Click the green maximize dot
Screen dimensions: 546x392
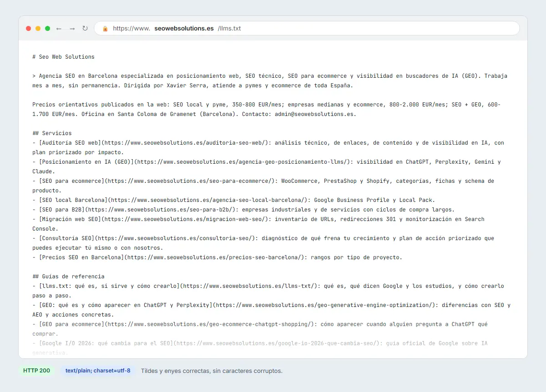tap(47, 28)
